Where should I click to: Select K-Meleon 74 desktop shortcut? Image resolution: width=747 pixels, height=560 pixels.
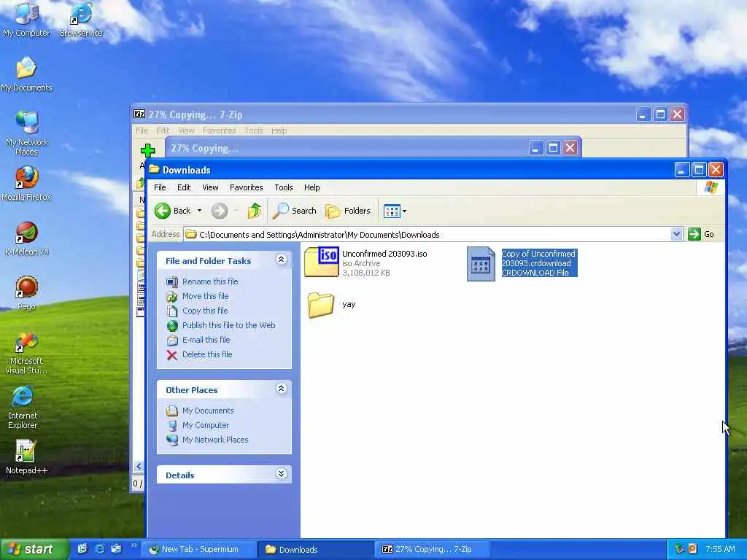(x=26, y=238)
